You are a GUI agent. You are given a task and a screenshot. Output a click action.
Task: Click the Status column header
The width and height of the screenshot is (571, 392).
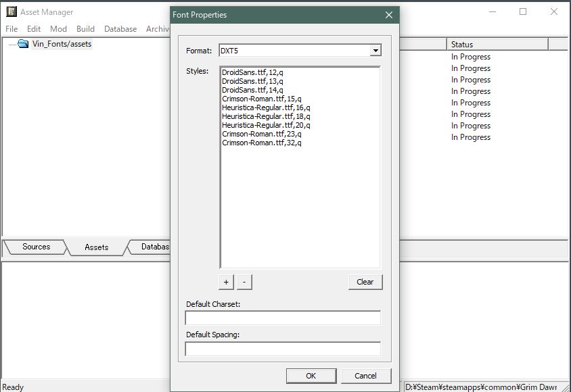[x=497, y=45]
